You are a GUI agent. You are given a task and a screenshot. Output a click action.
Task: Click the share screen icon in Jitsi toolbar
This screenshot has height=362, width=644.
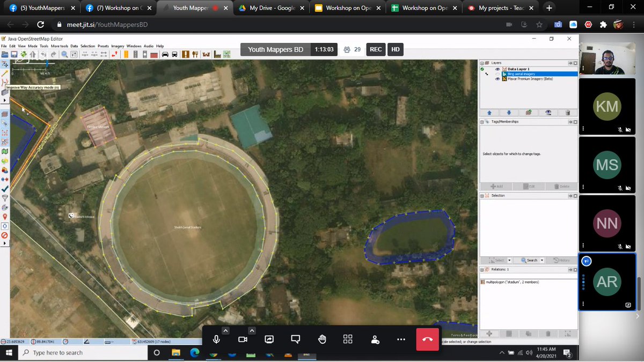269,339
